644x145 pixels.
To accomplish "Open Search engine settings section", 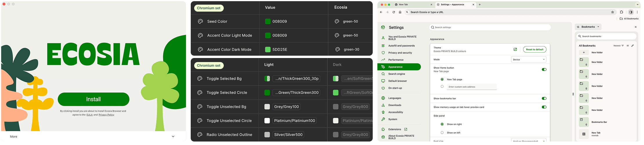I will [397, 74].
